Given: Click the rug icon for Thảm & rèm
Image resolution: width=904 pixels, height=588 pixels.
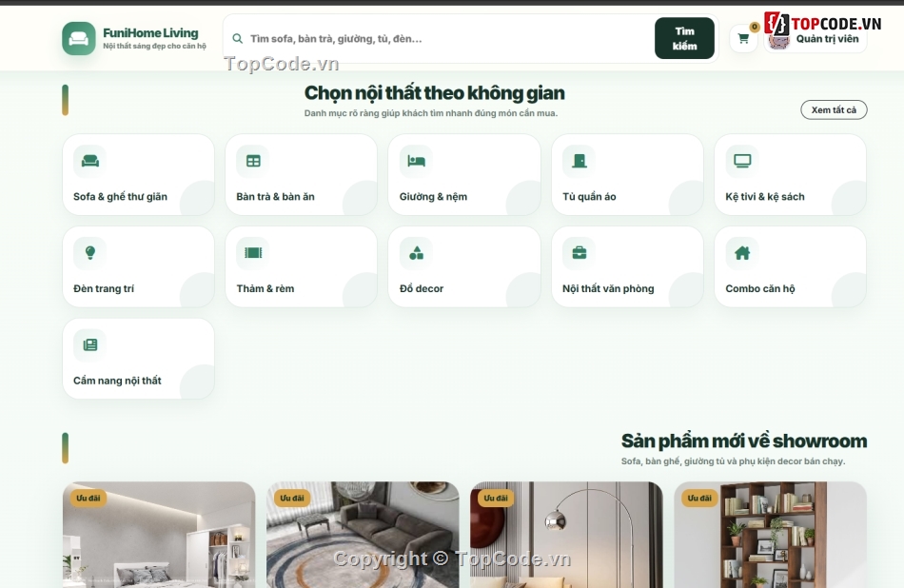Looking at the screenshot, I should click(253, 252).
